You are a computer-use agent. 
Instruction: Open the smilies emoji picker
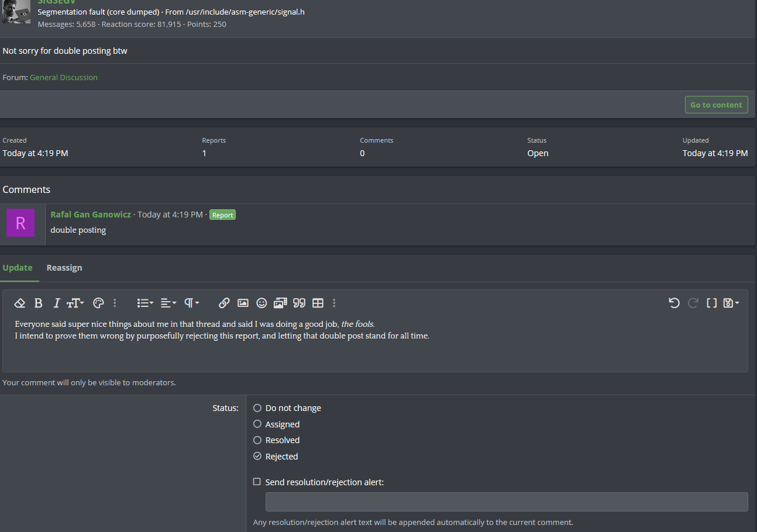click(261, 303)
